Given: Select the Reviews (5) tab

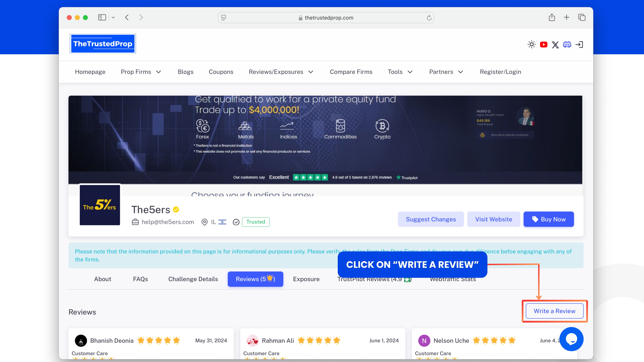Looking at the screenshot, I should point(255,279).
